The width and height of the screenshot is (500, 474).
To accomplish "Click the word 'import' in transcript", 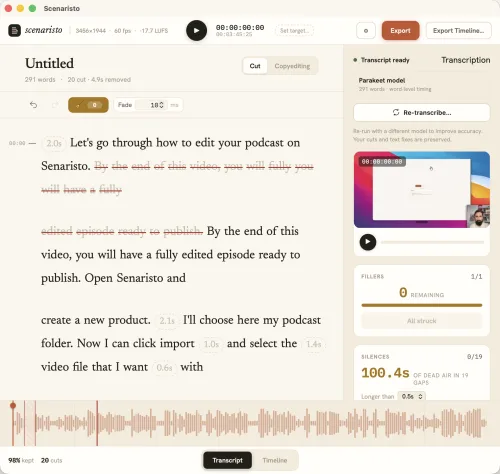I will (x=177, y=344).
